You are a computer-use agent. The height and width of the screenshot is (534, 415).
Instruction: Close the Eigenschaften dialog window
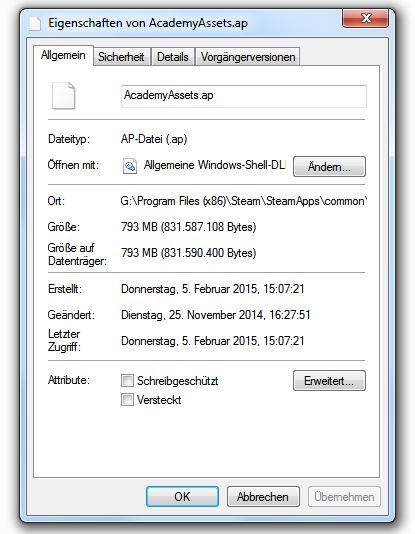pos(365,18)
